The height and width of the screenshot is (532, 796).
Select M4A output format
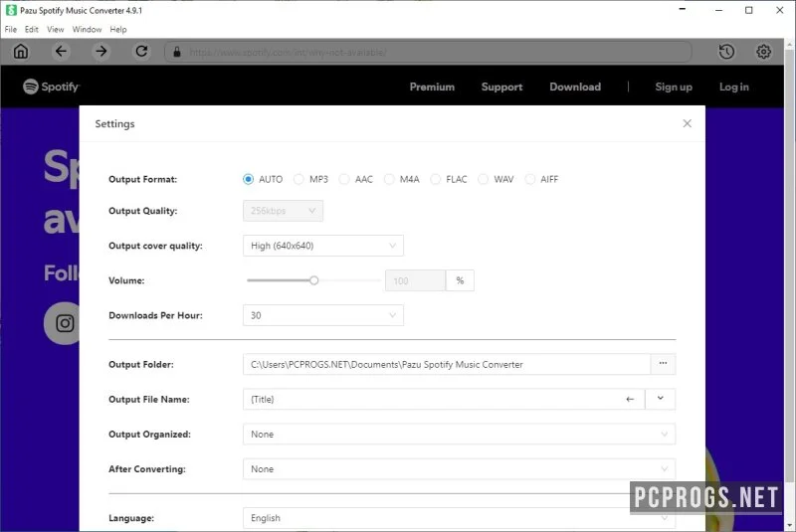tap(389, 179)
